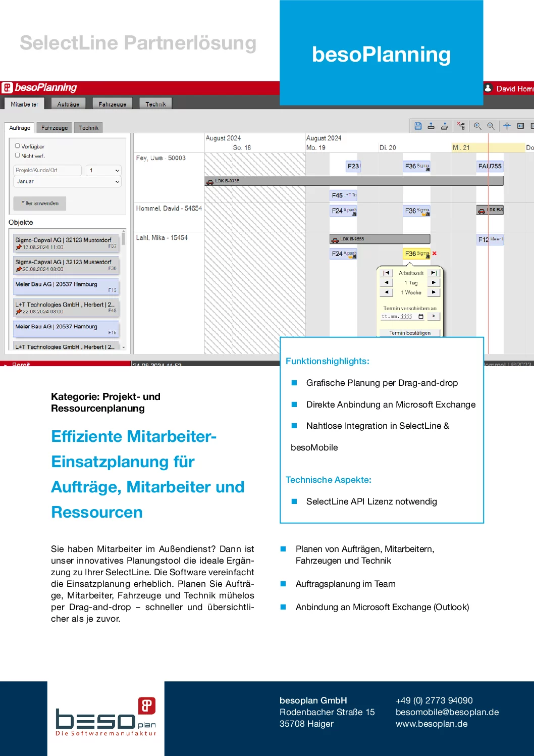Image resolution: width=534 pixels, height=756 pixels.
Task: Click the user avatar icon beside David
Action: coord(488,88)
